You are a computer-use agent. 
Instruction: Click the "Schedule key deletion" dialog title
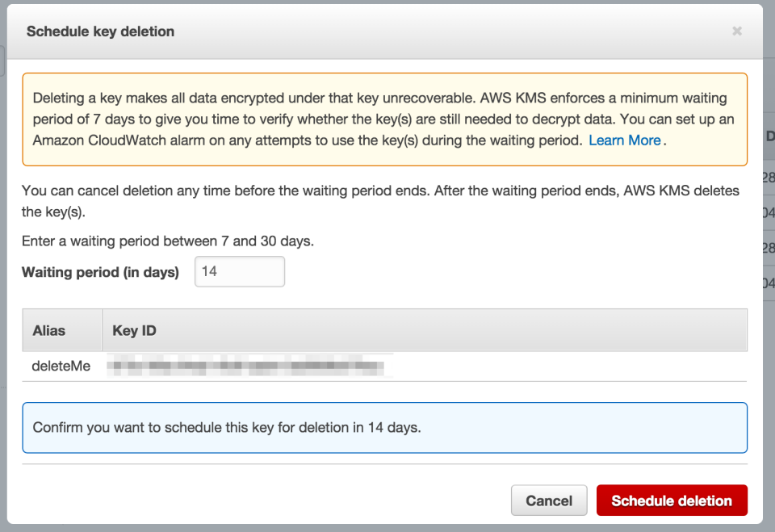tap(100, 31)
